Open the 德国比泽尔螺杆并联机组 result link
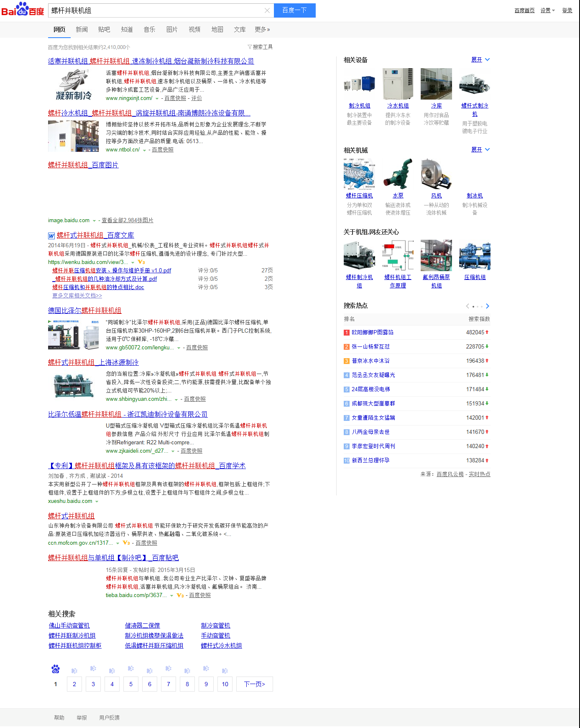Viewport: 580px width, 728px height. click(x=84, y=310)
